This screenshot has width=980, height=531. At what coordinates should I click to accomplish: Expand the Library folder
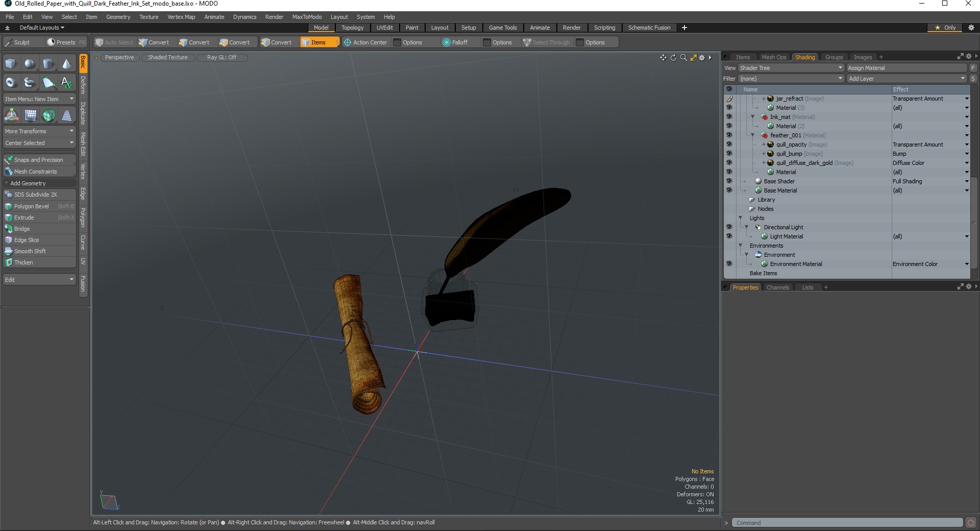click(x=751, y=200)
